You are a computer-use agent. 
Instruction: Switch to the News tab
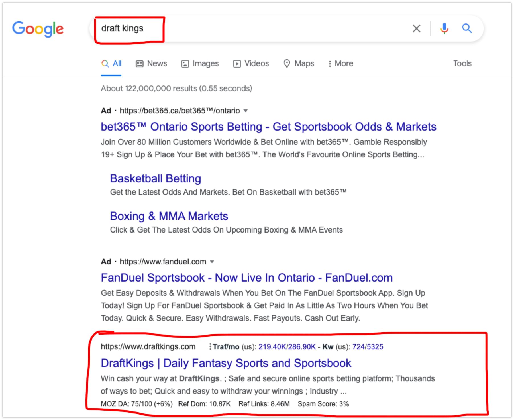click(x=151, y=64)
